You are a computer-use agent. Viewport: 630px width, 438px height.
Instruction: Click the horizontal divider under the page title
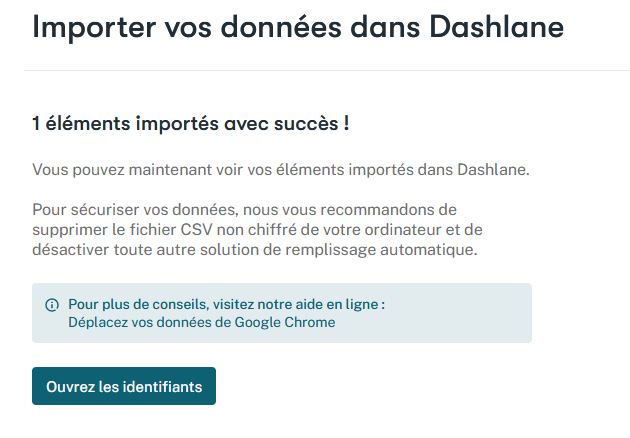[x=327, y=70]
